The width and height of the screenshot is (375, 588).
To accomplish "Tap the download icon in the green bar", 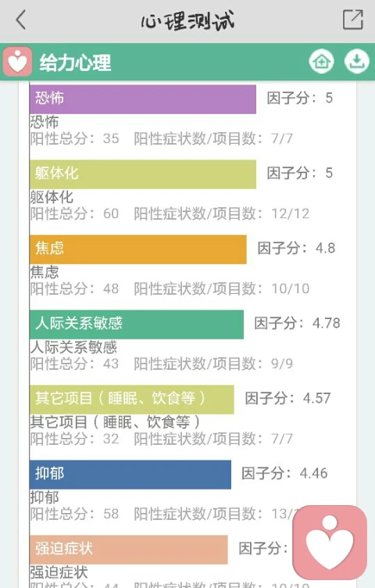I will [x=357, y=61].
